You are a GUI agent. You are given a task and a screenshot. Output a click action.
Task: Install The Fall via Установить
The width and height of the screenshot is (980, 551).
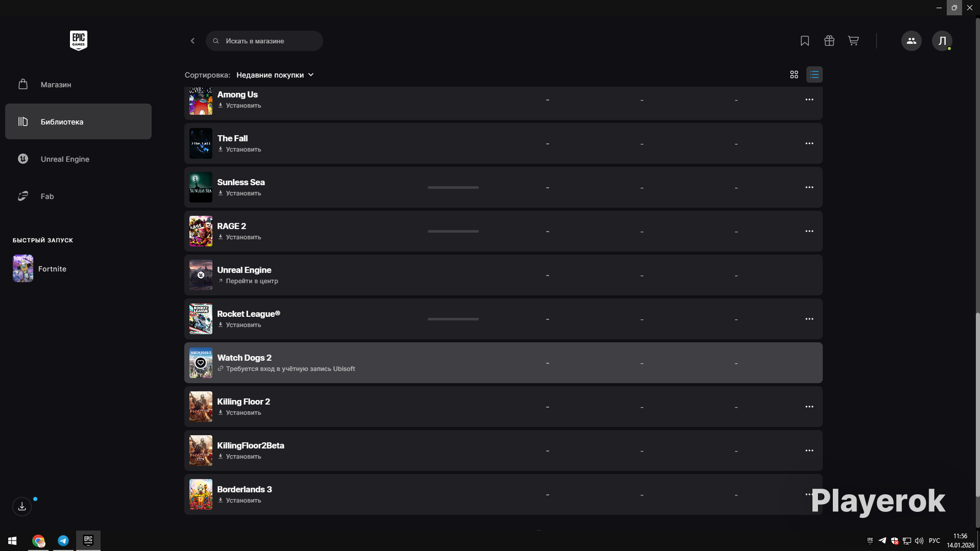(240, 149)
